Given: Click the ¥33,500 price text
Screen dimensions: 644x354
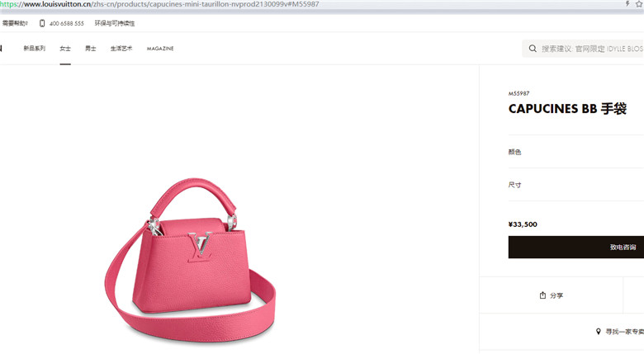Looking at the screenshot, I should point(523,224).
